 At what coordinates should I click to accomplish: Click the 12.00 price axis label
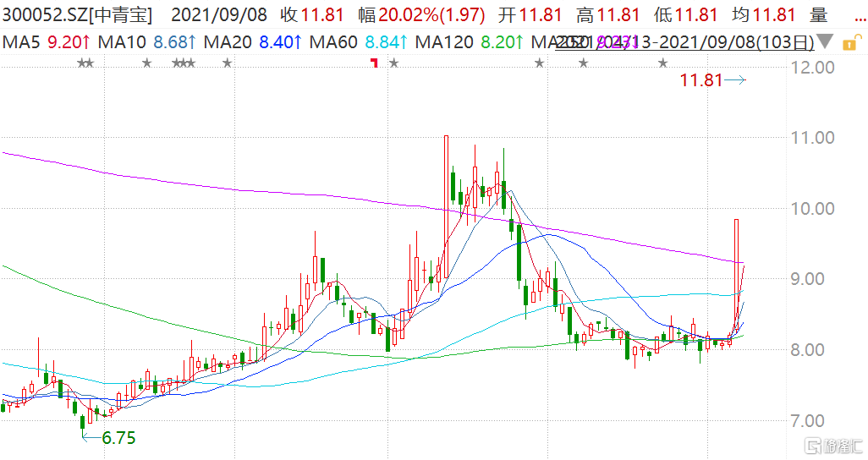(813, 68)
